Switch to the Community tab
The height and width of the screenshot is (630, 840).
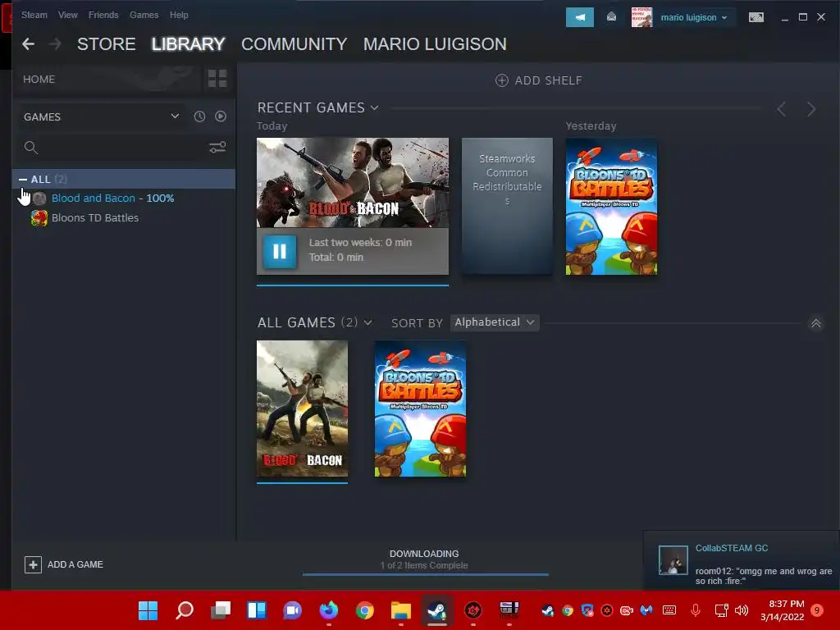[294, 44]
